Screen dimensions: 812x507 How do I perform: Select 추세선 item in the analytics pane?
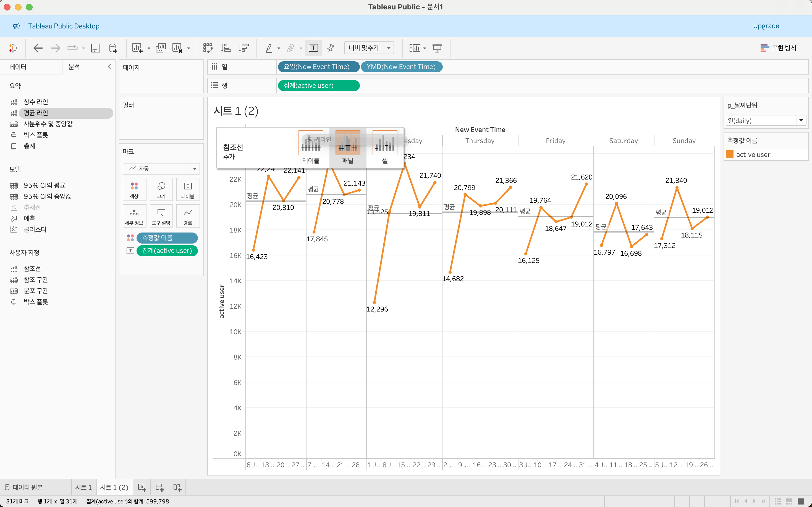tap(32, 207)
